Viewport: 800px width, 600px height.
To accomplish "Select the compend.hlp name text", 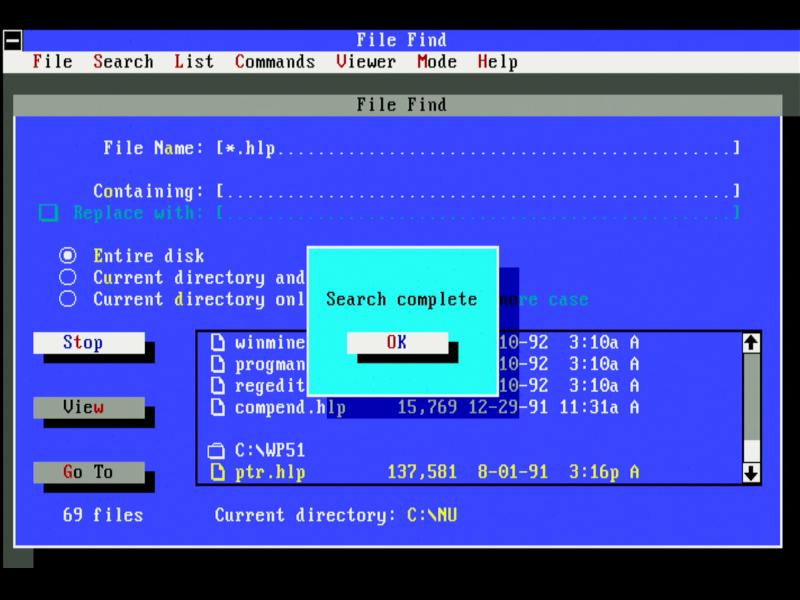I will point(290,407).
